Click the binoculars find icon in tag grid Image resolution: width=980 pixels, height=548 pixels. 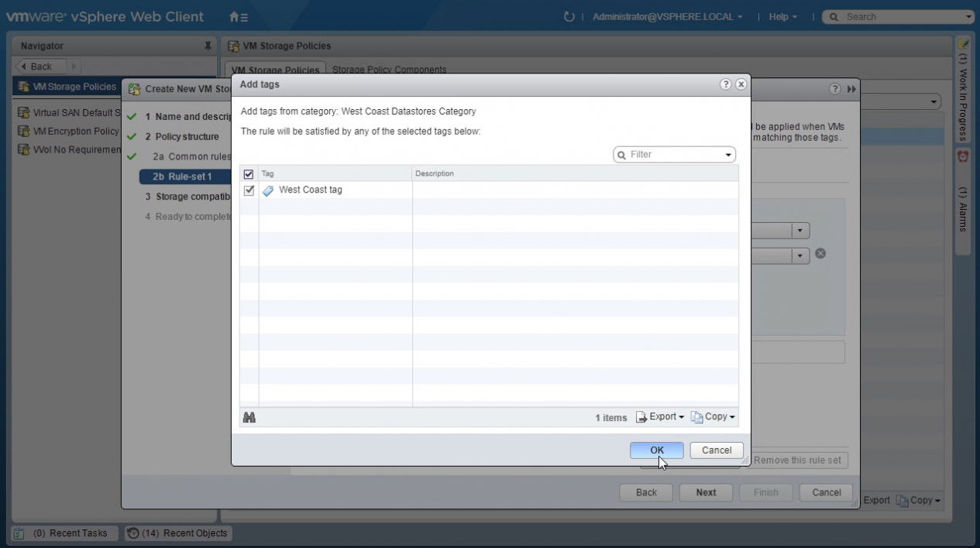[x=249, y=417]
